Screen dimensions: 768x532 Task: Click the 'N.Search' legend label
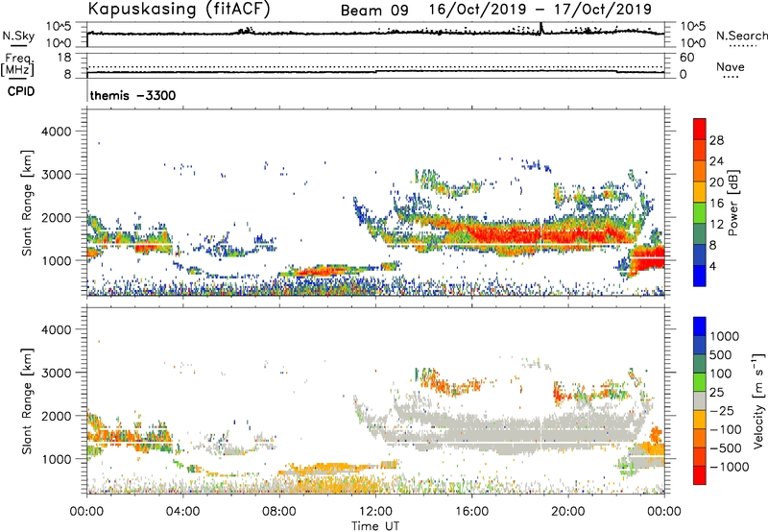(x=741, y=36)
